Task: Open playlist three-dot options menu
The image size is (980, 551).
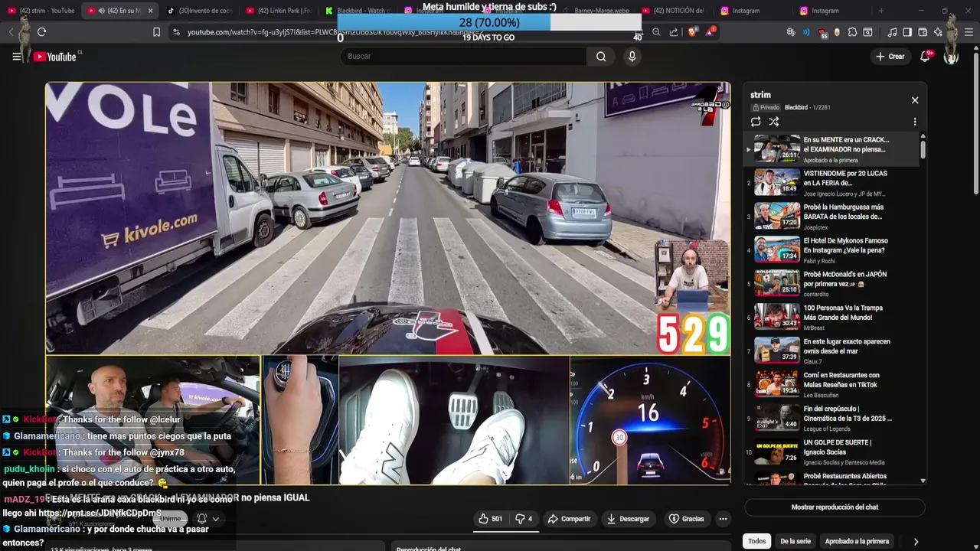Action: click(x=914, y=122)
